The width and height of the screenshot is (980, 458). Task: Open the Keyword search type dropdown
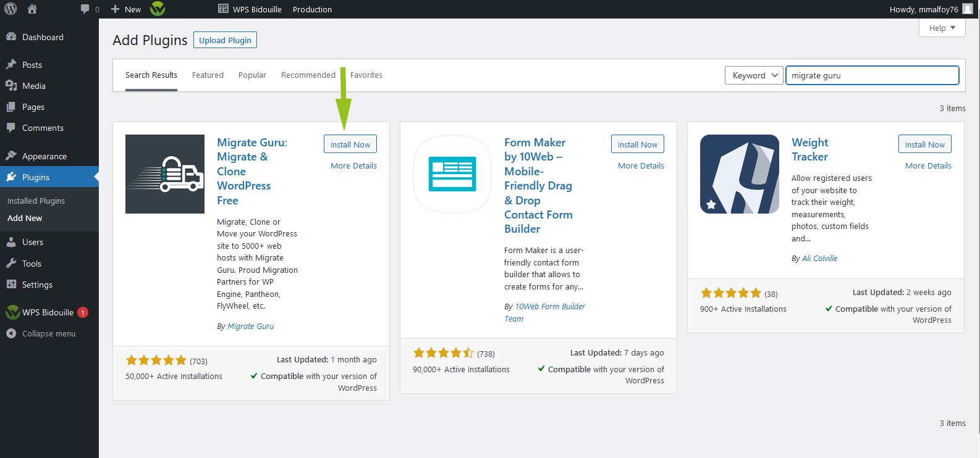pyautogui.click(x=754, y=75)
